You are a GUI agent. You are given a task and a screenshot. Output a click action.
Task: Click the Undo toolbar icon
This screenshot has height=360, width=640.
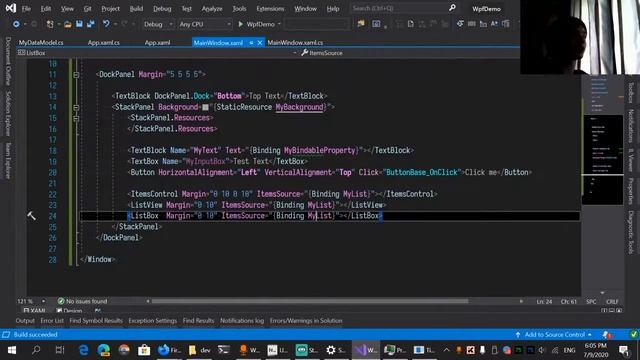(x=106, y=24)
